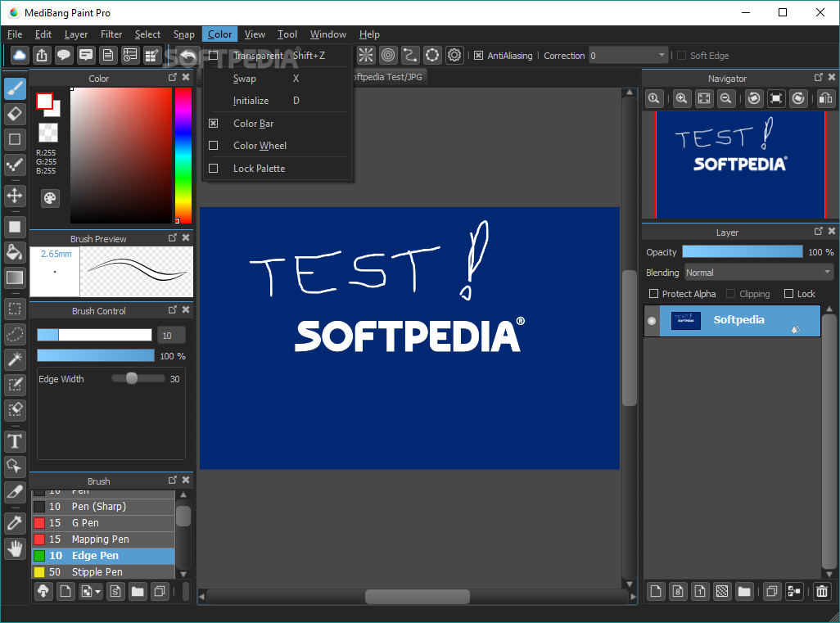Open the Blending mode Normal dropdown
The width and height of the screenshot is (840, 623).
tap(759, 273)
